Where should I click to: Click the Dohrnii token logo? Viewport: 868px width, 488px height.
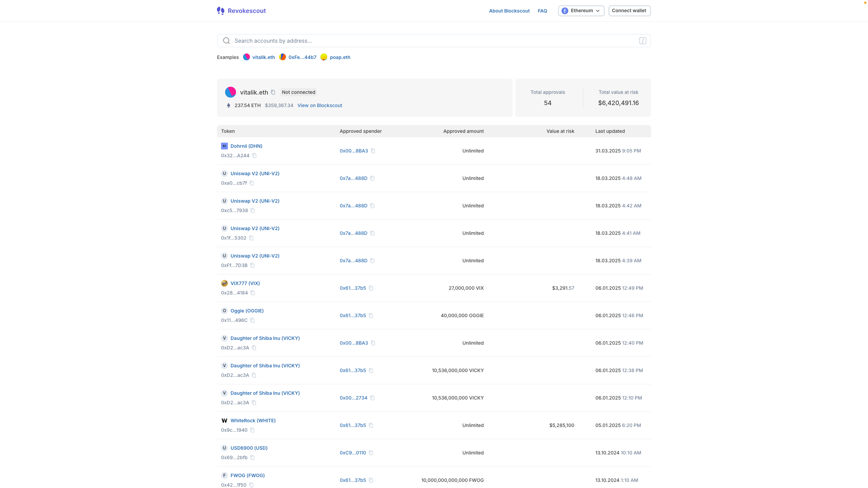[224, 146]
